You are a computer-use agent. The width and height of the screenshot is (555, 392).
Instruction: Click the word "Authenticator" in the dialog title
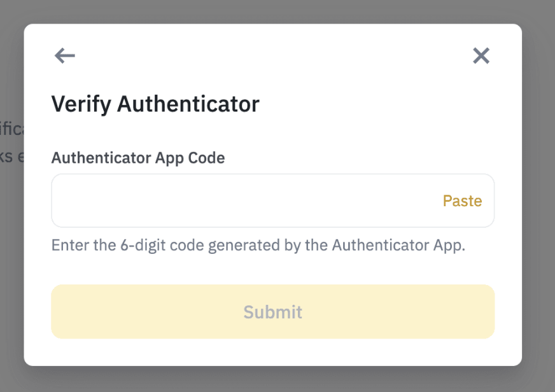(188, 104)
